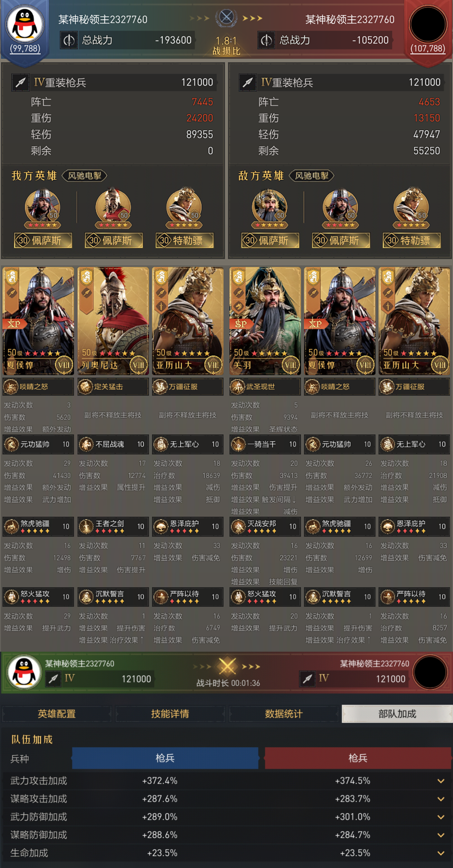The width and height of the screenshot is (453, 868).
Task: Click the 一骑当千 skill icon
Action: pyautogui.click(x=238, y=444)
